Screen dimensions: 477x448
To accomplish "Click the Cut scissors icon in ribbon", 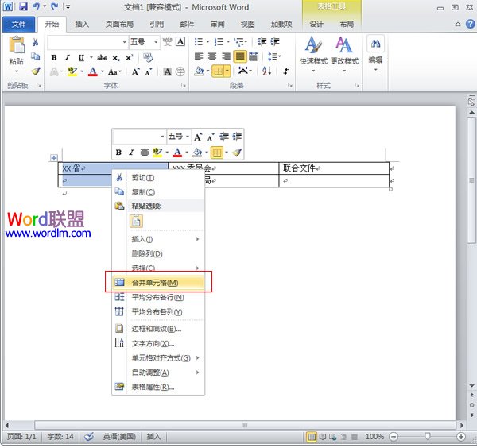I will pos(36,42).
